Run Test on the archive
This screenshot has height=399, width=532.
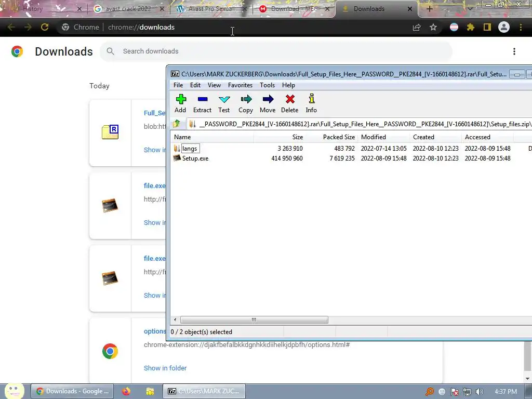point(224,103)
